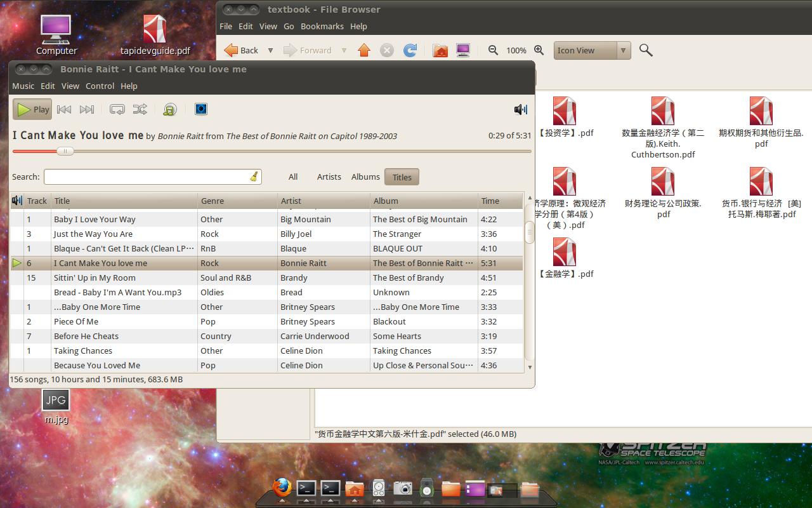Open the Bookmarks menu

pos(322,26)
